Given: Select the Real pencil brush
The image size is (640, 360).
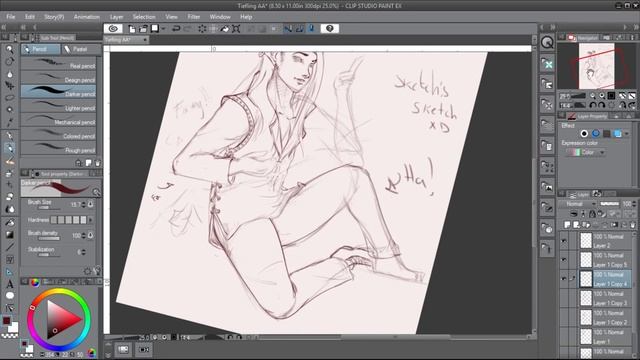Looking at the screenshot, I should pyautogui.click(x=58, y=64).
